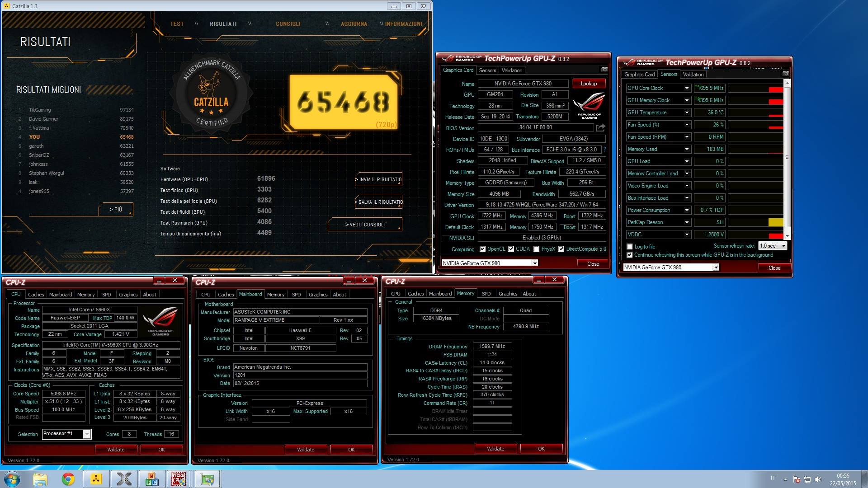Toggle the PhysX checkbox

(537, 249)
